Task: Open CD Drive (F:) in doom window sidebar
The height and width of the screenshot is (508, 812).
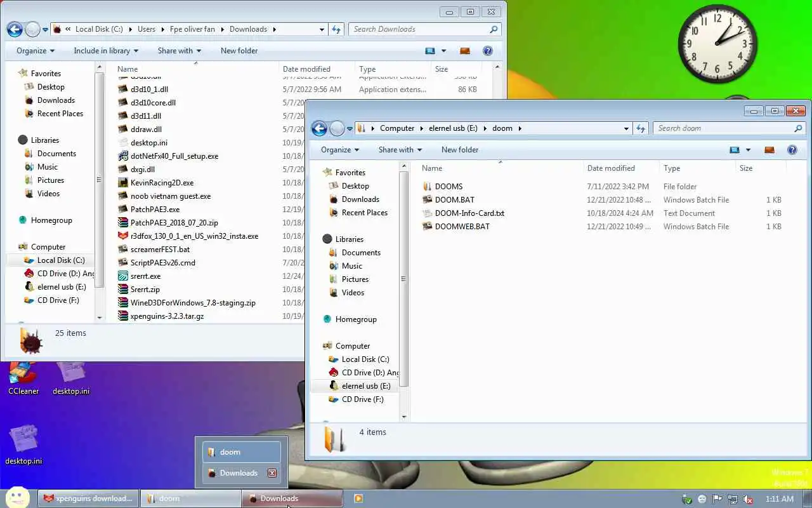Action: click(356, 399)
